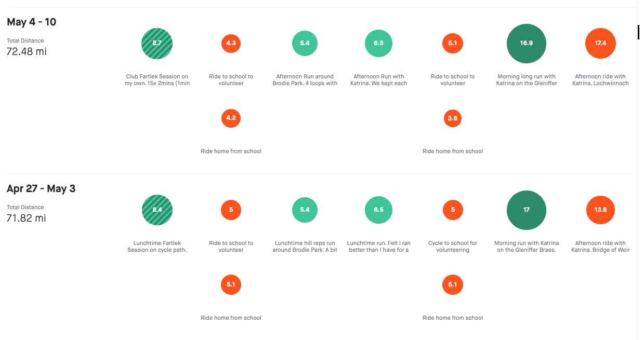Open the 6.5 Afternoon Run with Katrina circle
This screenshot has height=340, width=644.
coord(379,43)
